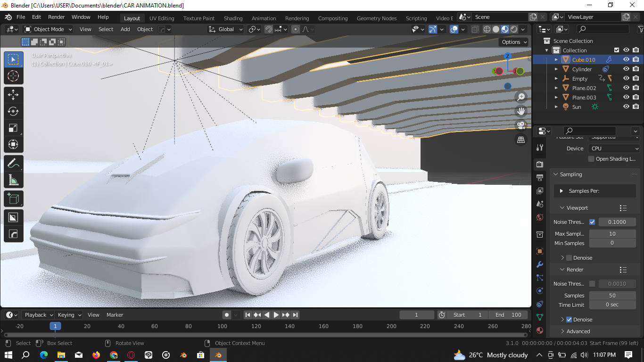The image size is (644, 362).
Task: Enable the Render Noise Threshold checkbox
Action: pos(592,284)
